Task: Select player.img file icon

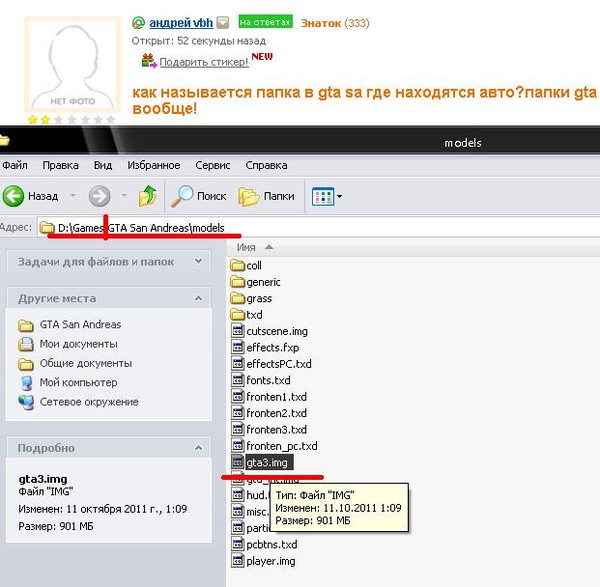Action: pyautogui.click(x=238, y=561)
